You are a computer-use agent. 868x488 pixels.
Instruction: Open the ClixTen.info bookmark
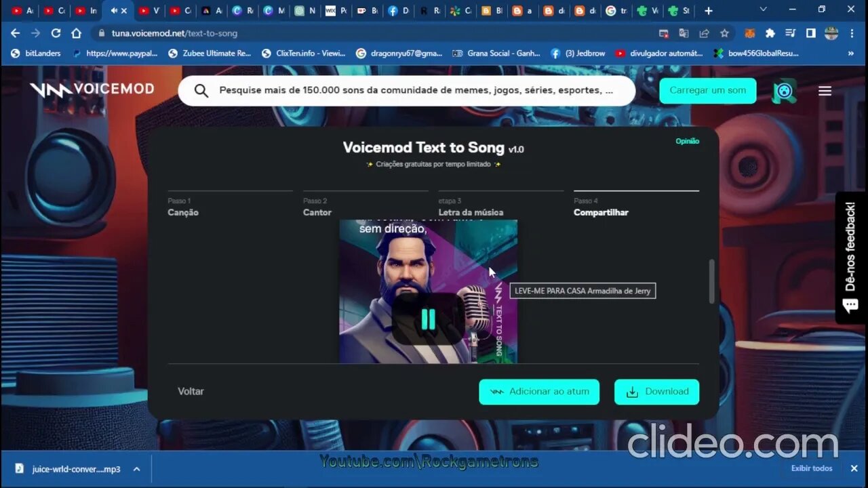coord(304,53)
